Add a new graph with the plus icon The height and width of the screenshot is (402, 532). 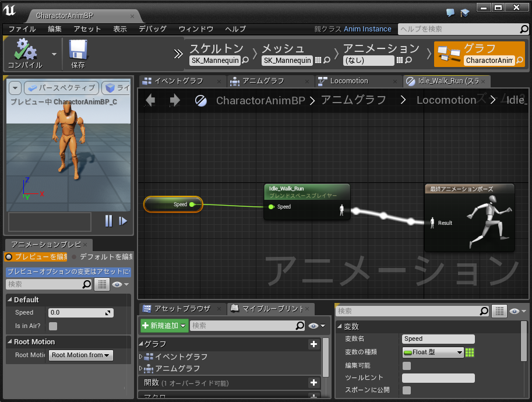click(313, 344)
